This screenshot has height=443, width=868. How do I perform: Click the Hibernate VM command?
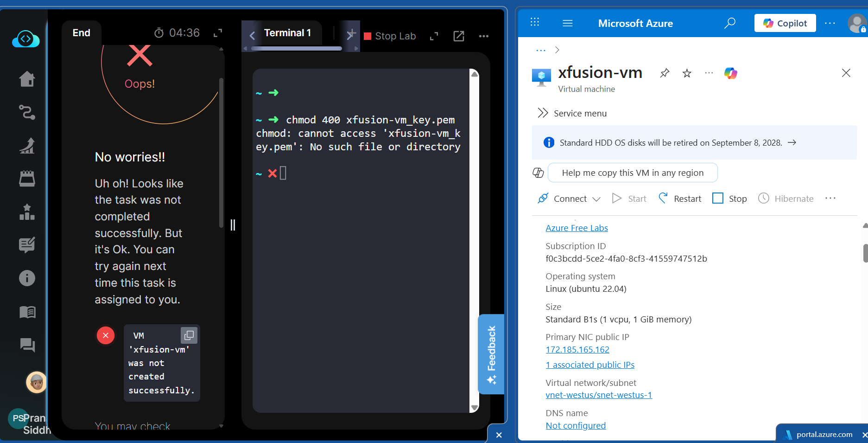(x=786, y=199)
